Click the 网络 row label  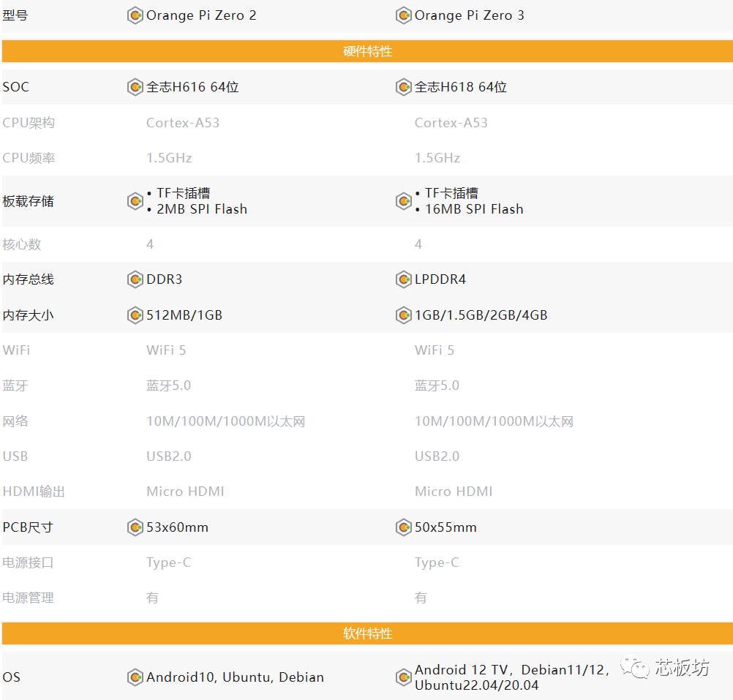[15, 421]
